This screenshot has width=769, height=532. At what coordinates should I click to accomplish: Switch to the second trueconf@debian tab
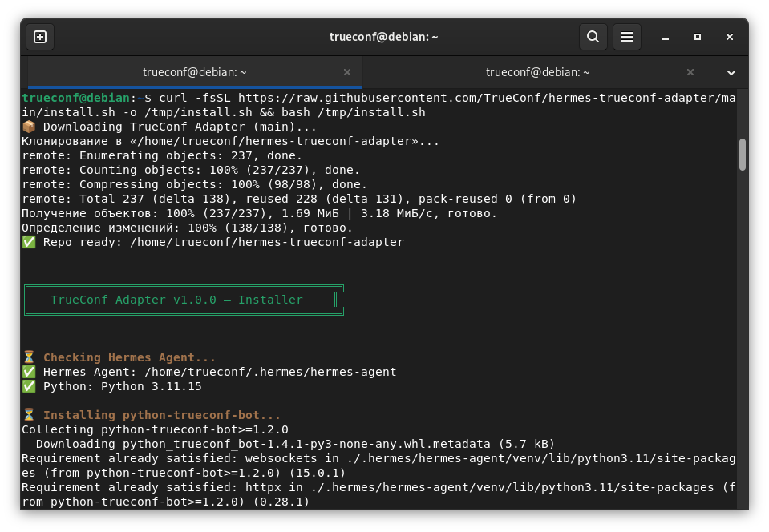(537, 72)
